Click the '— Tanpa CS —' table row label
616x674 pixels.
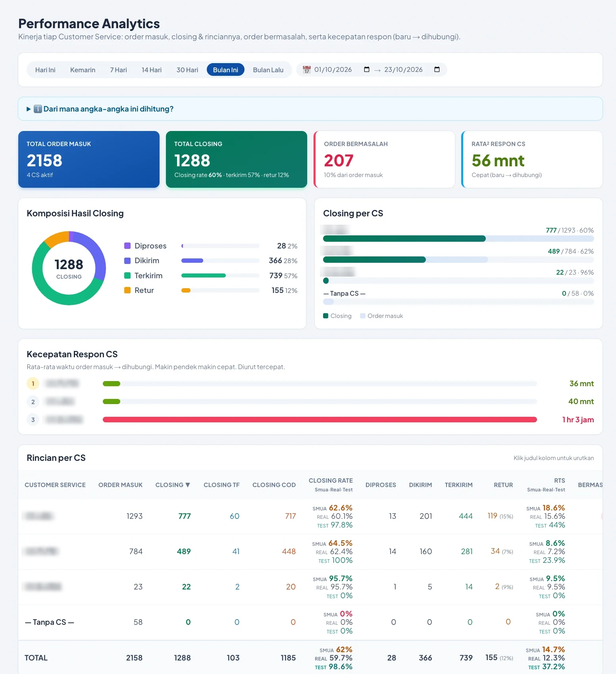(50, 622)
